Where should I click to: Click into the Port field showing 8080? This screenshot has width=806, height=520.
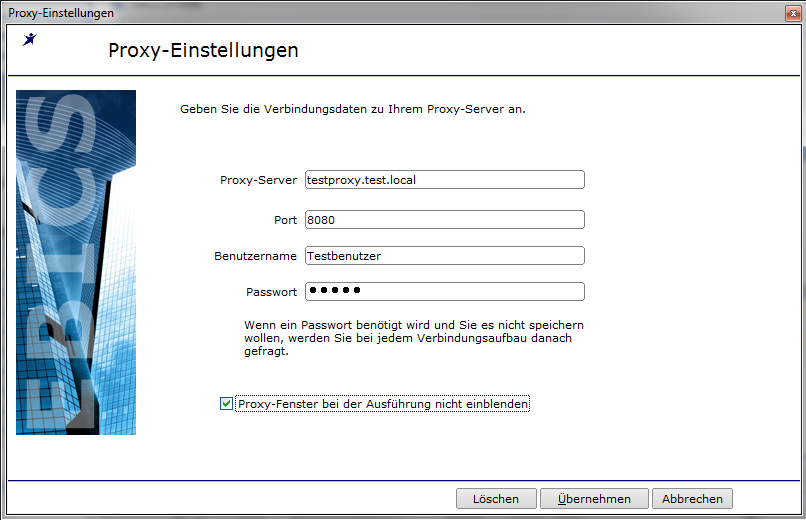(445, 220)
